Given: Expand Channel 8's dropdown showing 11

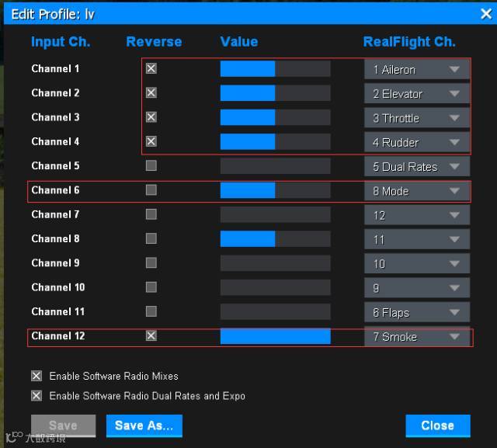Looking at the screenshot, I should click(417, 239).
